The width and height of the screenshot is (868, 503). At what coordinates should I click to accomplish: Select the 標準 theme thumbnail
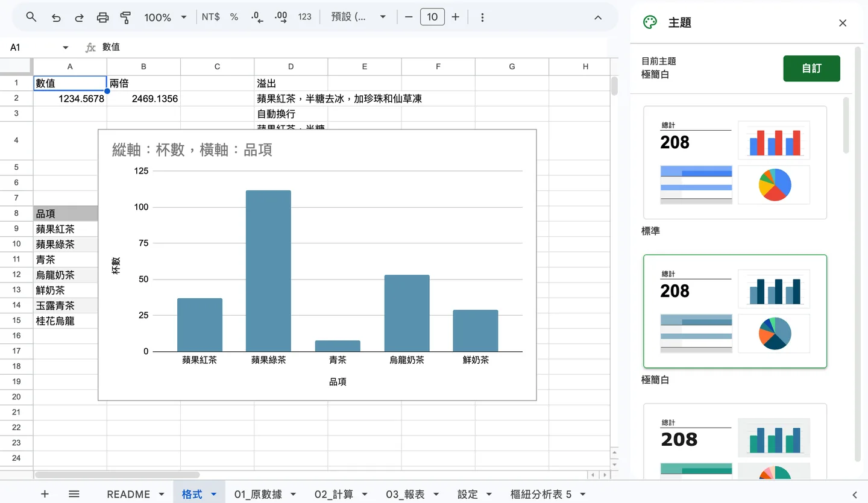(735, 163)
